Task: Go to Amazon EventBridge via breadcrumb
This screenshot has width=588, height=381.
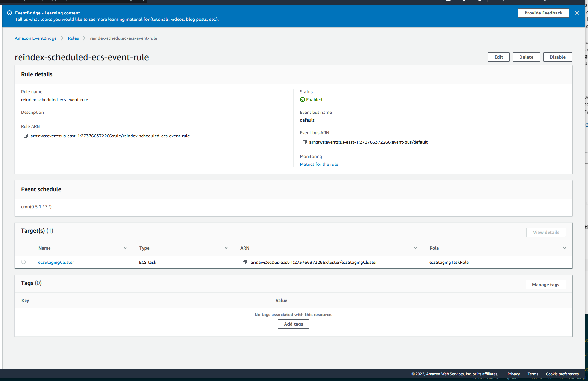Action: pos(36,38)
